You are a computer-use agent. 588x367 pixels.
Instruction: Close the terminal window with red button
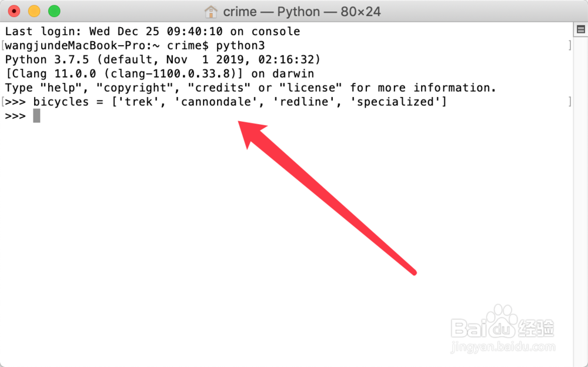point(14,11)
